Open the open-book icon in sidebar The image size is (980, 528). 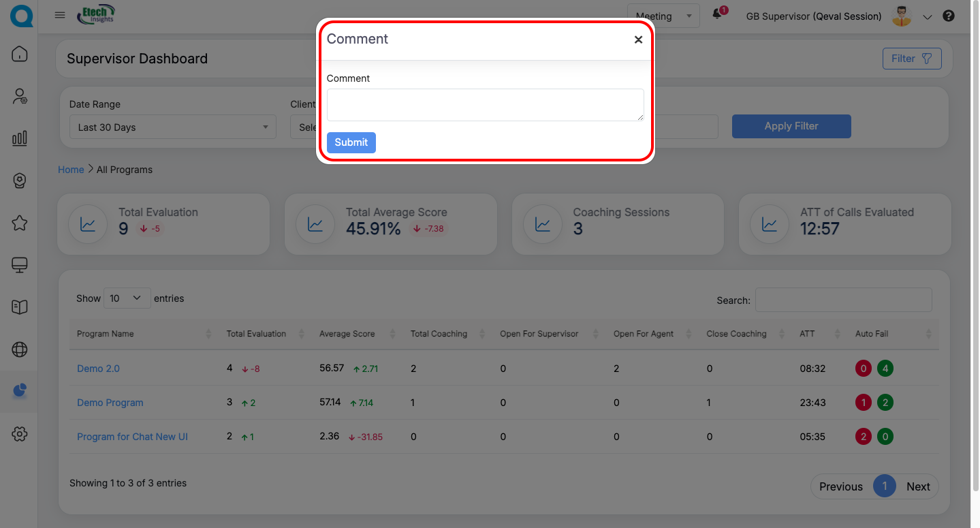click(x=20, y=307)
